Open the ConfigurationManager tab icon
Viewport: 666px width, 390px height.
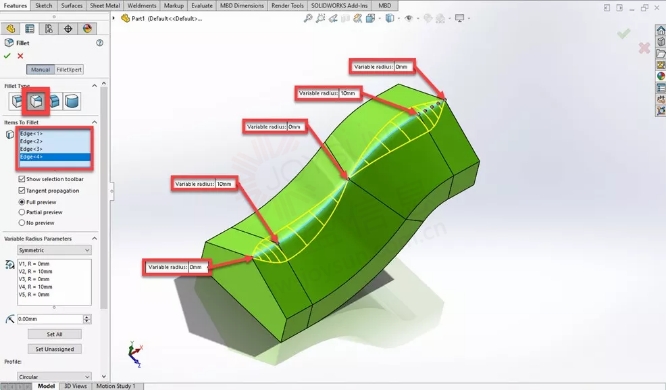[49, 28]
